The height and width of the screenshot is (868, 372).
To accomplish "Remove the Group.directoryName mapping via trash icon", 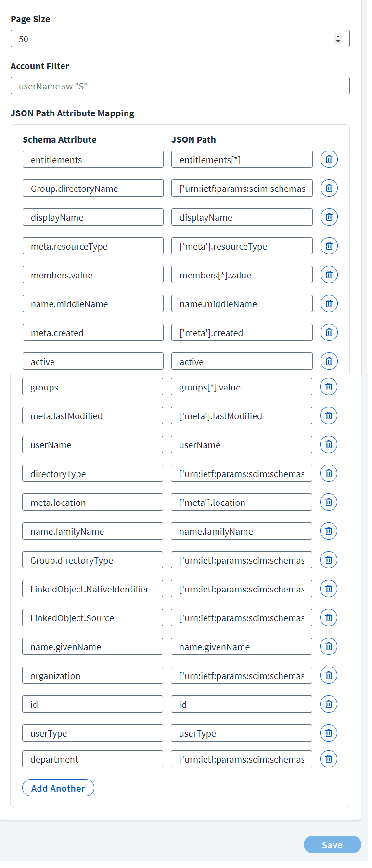I will pyautogui.click(x=329, y=188).
